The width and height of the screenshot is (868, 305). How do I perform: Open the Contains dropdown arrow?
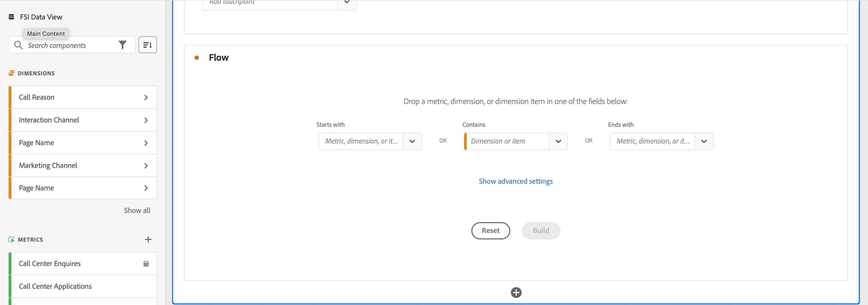(558, 141)
